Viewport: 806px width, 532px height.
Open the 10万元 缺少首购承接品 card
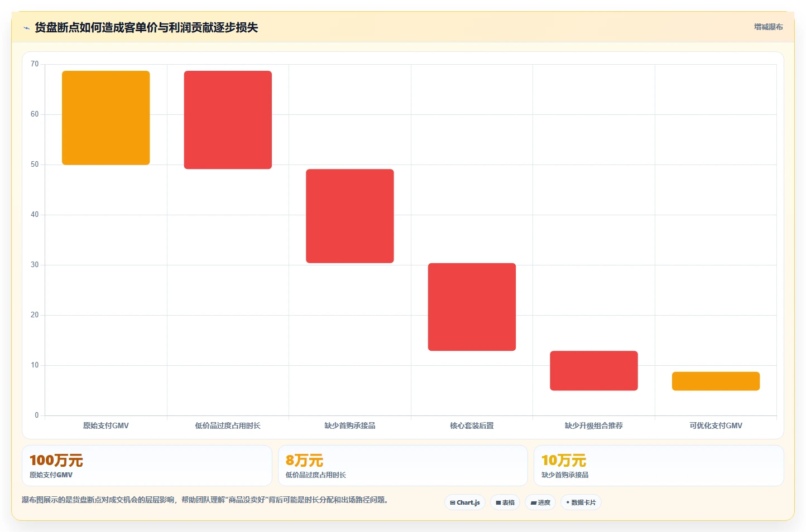[x=659, y=466]
